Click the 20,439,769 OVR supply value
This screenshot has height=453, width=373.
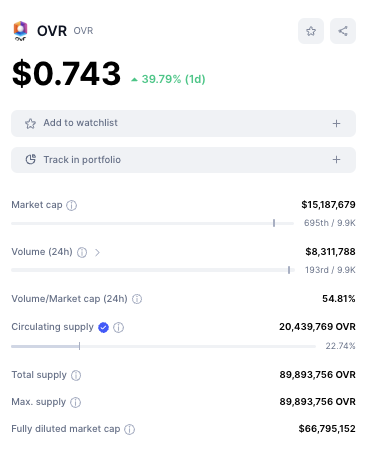point(317,327)
